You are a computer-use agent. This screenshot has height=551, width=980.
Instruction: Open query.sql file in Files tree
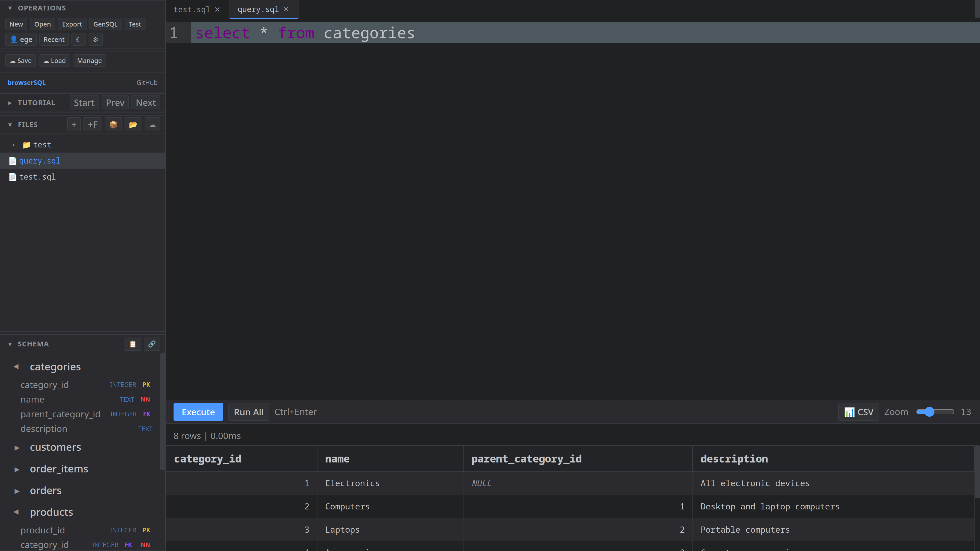point(82,161)
